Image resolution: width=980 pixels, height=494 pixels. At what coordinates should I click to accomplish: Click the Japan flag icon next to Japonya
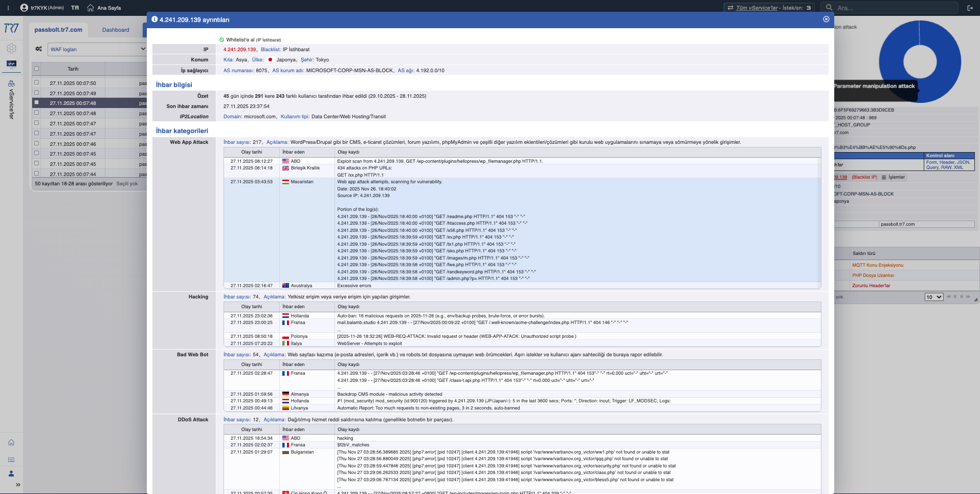pyautogui.click(x=270, y=60)
